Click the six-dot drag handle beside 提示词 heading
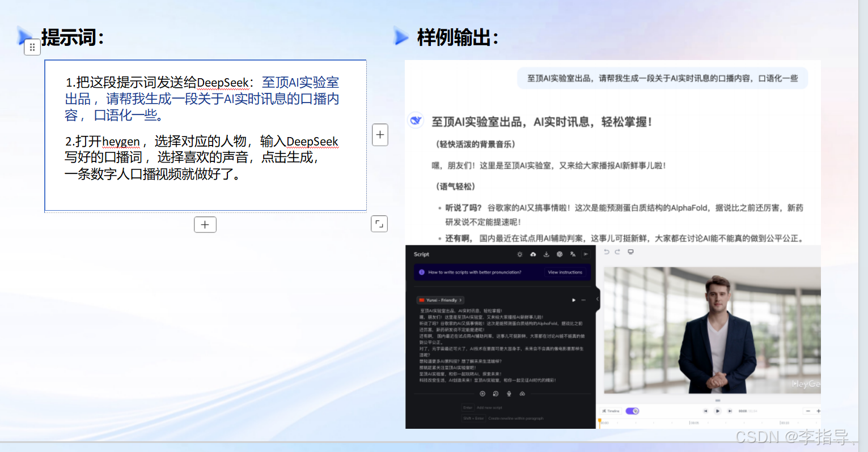This screenshot has height=452, width=868. (32, 48)
